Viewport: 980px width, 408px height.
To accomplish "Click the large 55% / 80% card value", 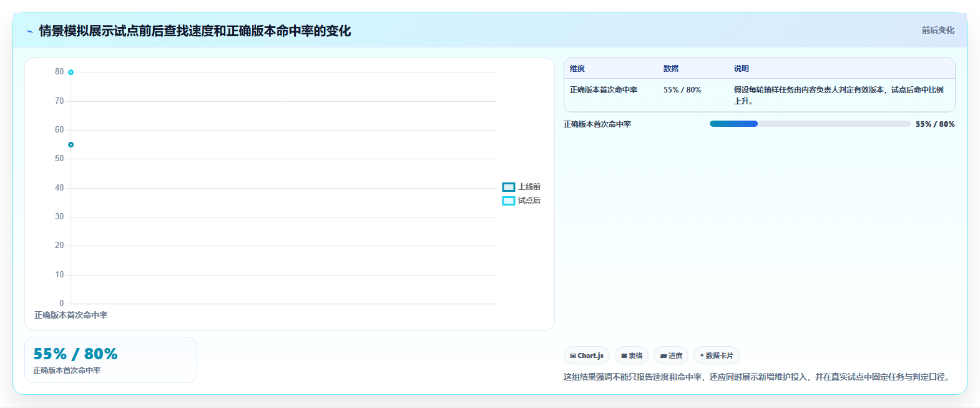I will [76, 354].
